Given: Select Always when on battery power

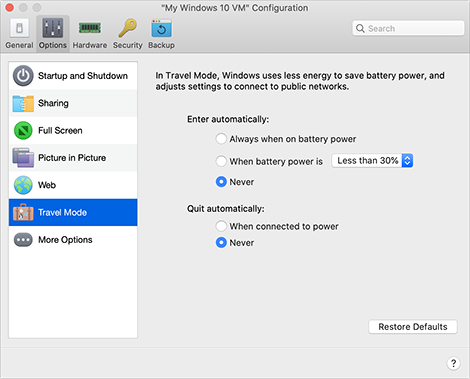Looking at the screenshot, I should (221, 139).
